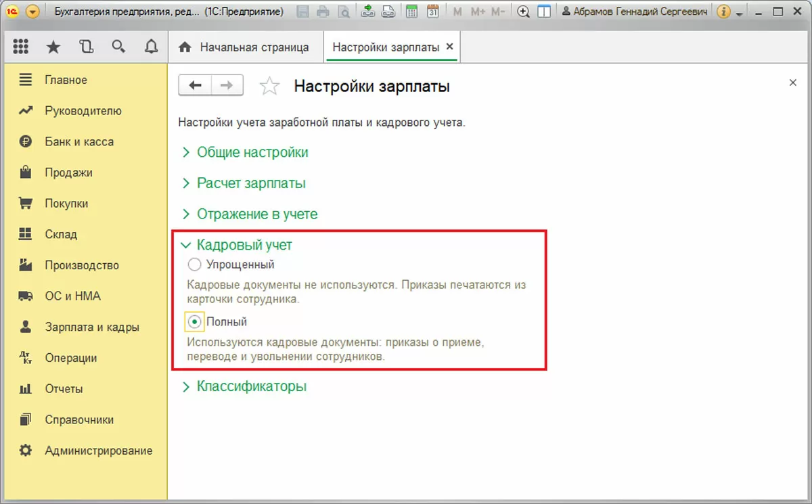The image size is (812, 504).
Task: Expand Отражение в учете group
Action: tap(249, 214)
